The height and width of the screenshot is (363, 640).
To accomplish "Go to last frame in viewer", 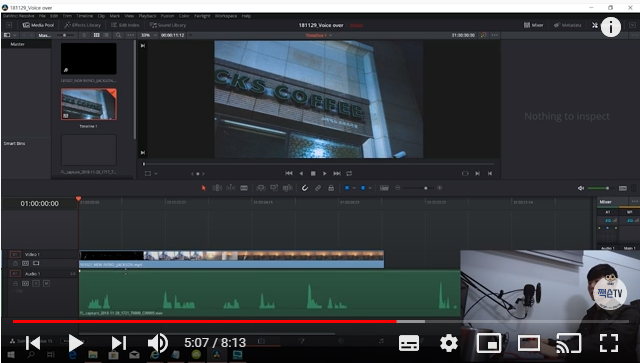I will tap(337, 174).
